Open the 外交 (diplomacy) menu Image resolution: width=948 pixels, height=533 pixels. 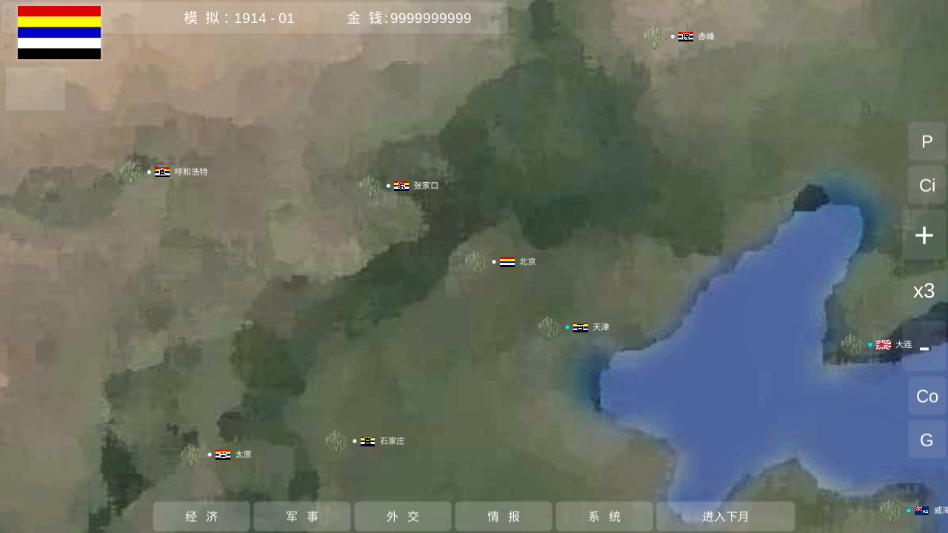coord(403,516)
